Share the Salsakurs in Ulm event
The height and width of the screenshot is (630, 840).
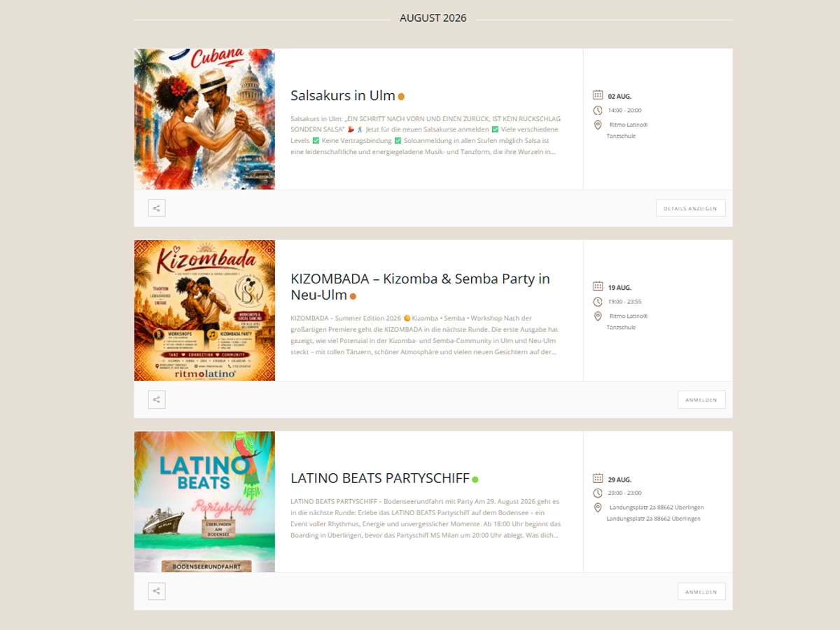click(157, 208)
